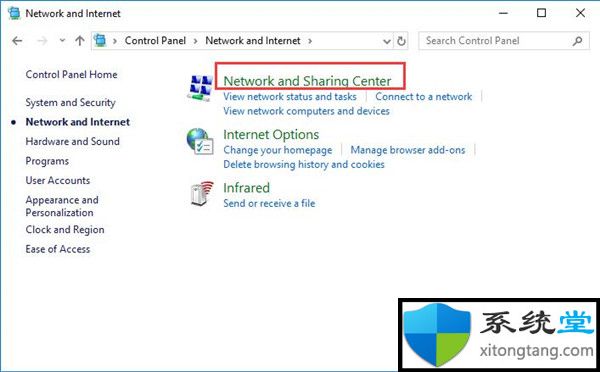The width and height of the screenshot is (600, 372).
Task: Click the Network and Sharing Center icon
Action: (x=200, y=88)
